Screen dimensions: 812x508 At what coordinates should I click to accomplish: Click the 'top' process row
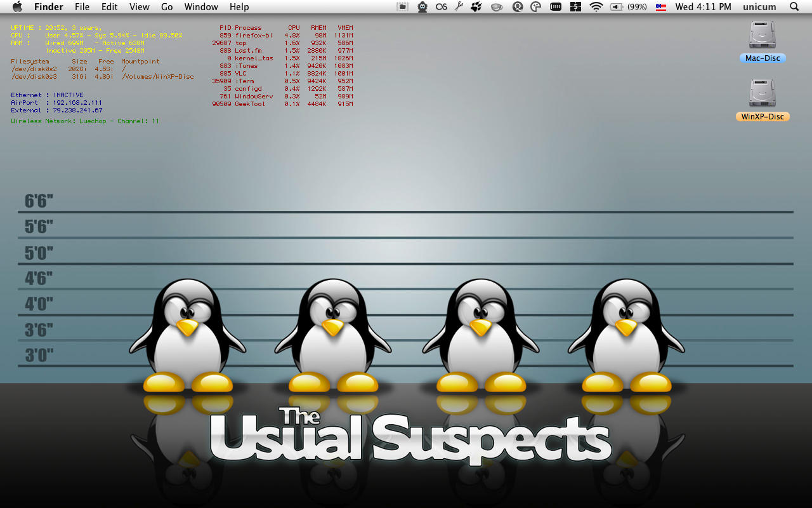[283, 43]
